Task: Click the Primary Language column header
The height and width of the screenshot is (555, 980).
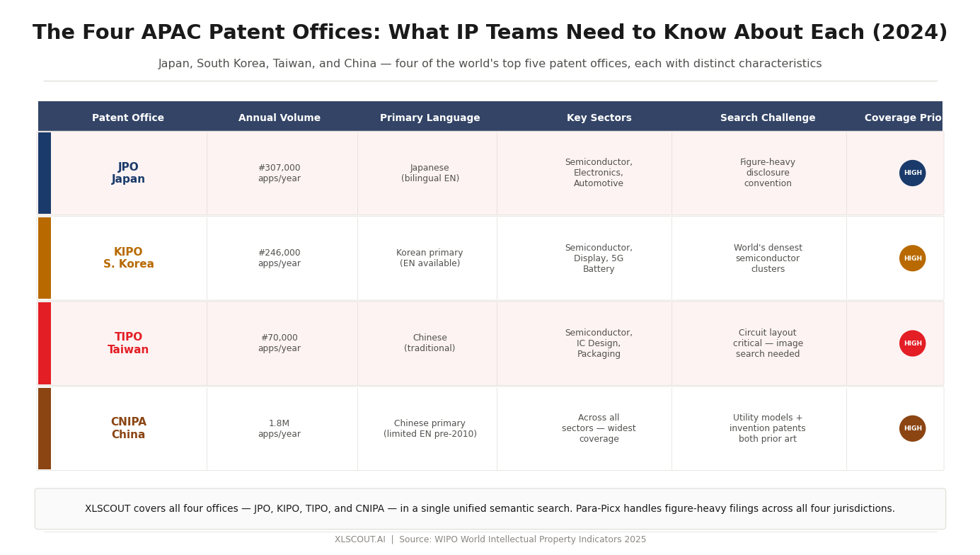Action: coord(430,118)
